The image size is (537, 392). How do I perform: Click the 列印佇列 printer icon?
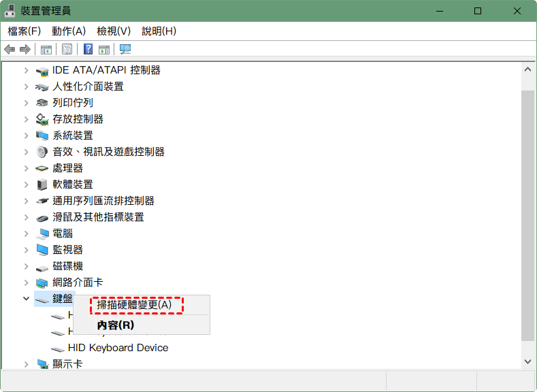[42, 103]
